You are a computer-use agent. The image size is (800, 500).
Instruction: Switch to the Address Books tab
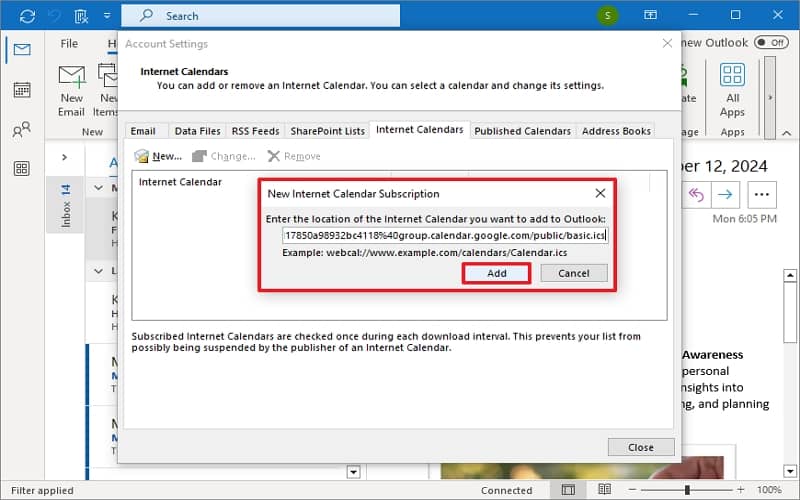pos(616,131)
